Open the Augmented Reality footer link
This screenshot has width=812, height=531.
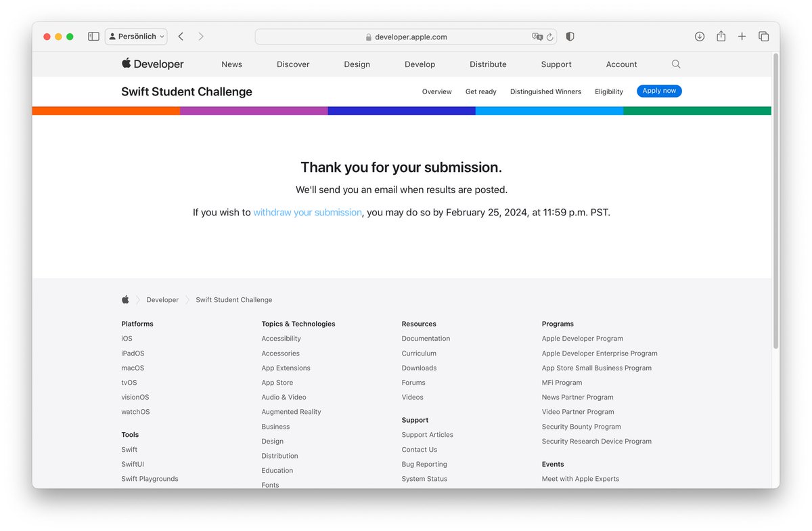coord(292,412)
